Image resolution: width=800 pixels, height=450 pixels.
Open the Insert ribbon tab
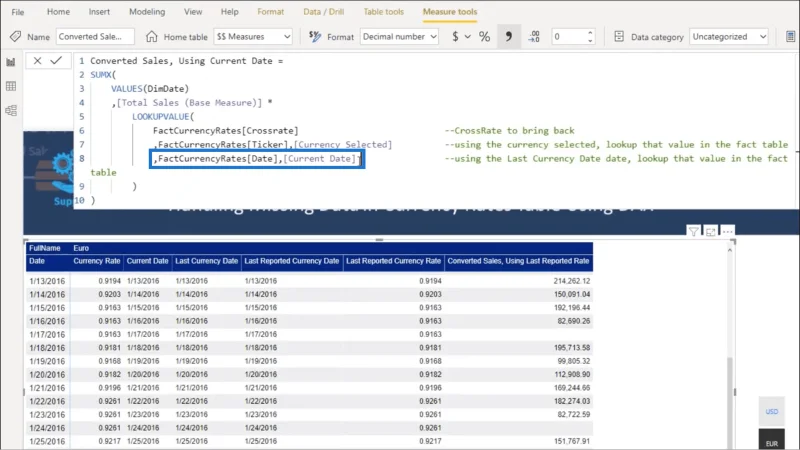99,12
